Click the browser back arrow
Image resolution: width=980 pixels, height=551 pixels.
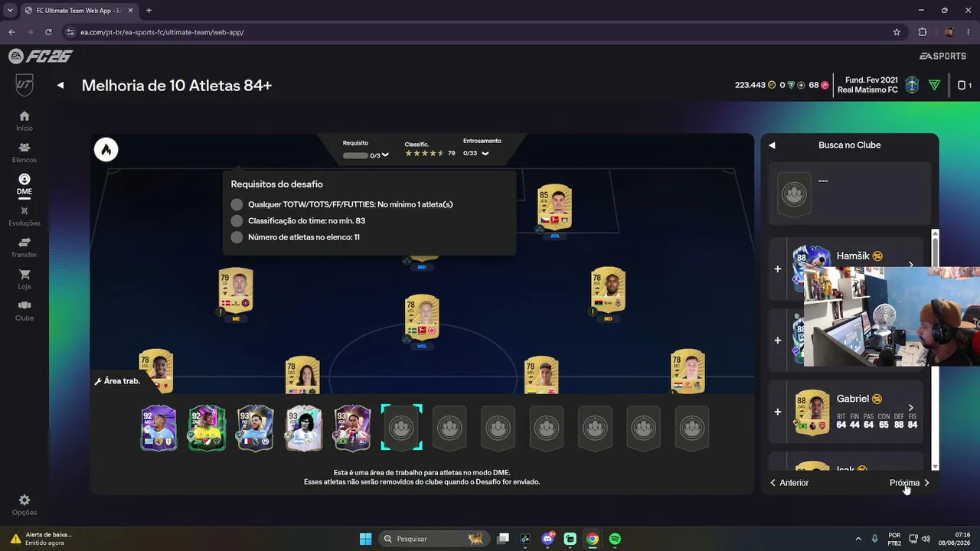(x=11, y=32)
